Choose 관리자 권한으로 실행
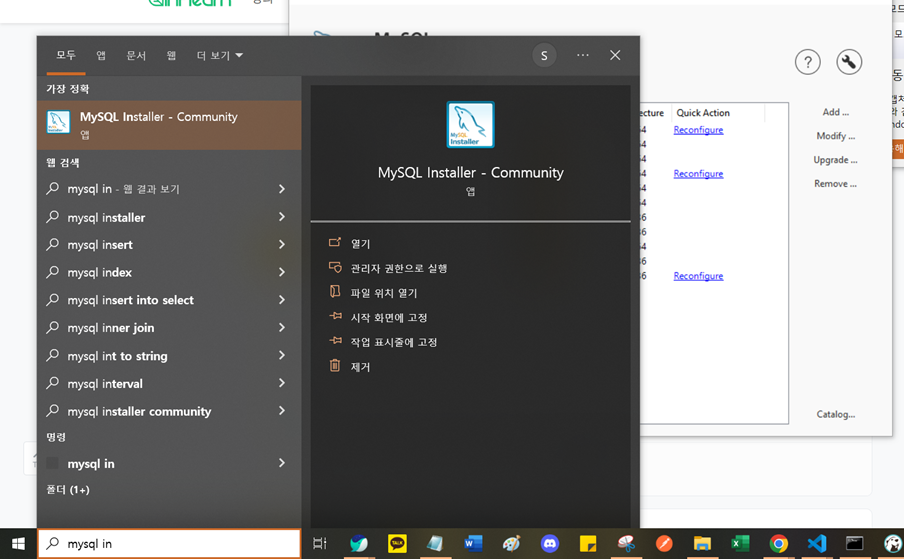This screenshot has height=559, width=904. tap(399, 269)
